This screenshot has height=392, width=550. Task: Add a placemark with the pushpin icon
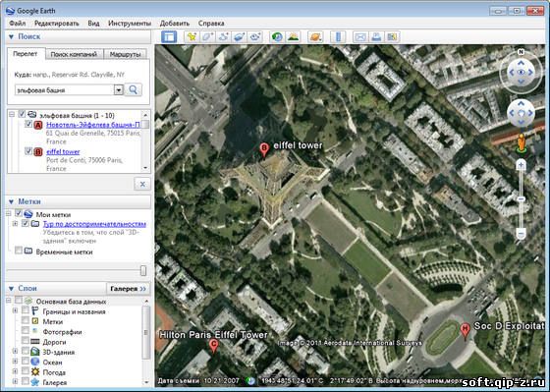[192, 37]
